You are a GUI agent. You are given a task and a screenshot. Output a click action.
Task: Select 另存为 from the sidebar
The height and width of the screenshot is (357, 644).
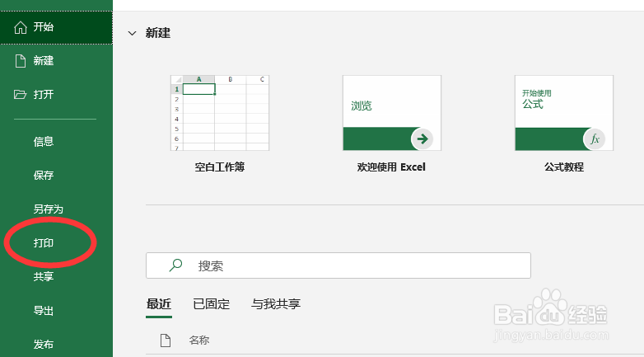49,209
